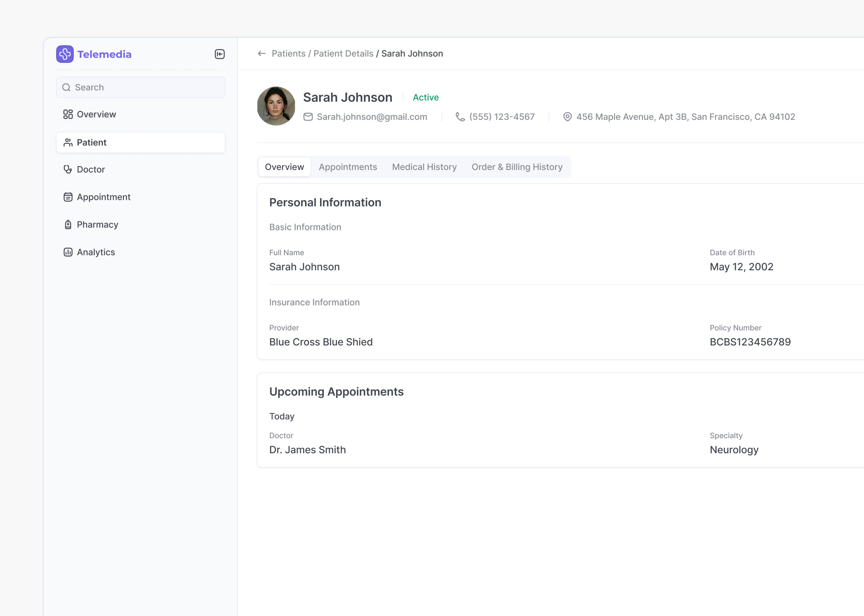The width and height of the screenshot is (864, 616).
Task: Click the Patients breadcrumb link
Action: tap(288, 53)
